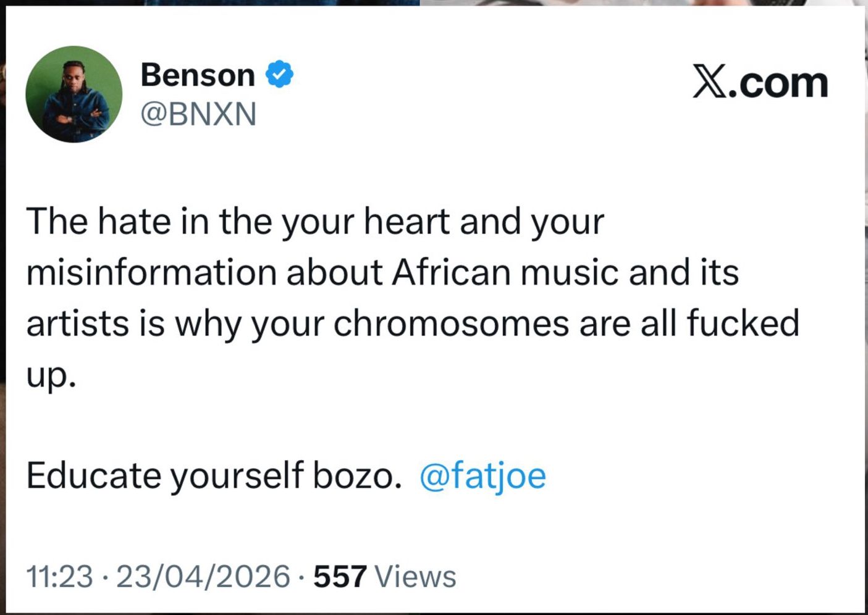Click the display name Benson
Viewport: 868px width, 615px height.
(198, 75)
